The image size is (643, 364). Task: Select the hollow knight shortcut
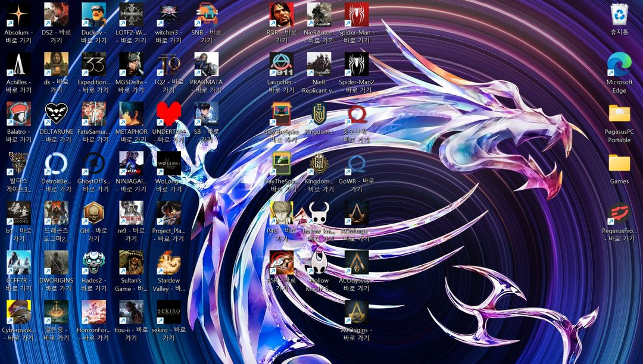tap(319, 213)
